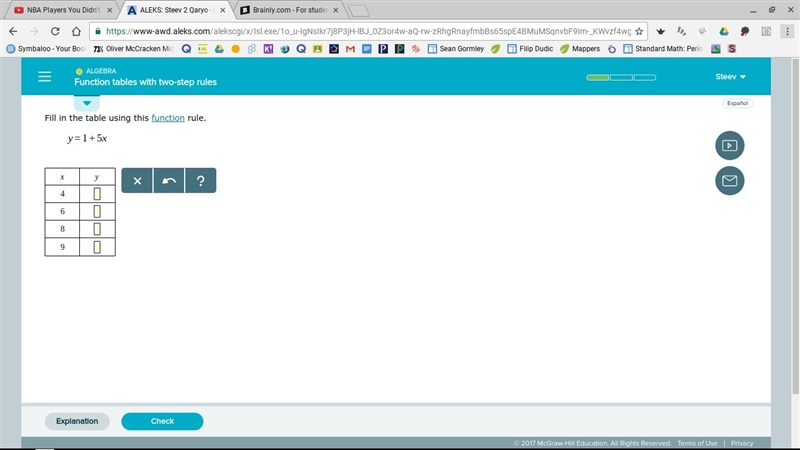Image resolution: width=800 pixels, height=450 pixels.
Task: Reload the page
Action: 55,31
